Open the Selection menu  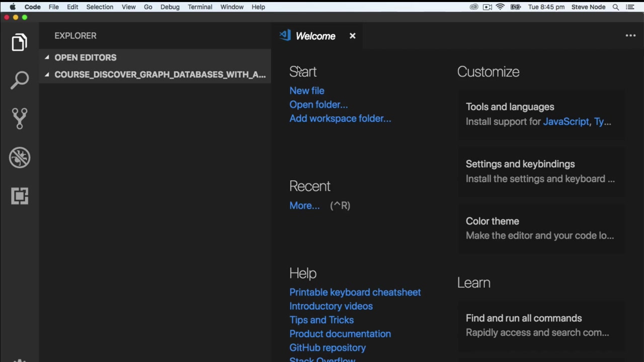coord(100,7)
